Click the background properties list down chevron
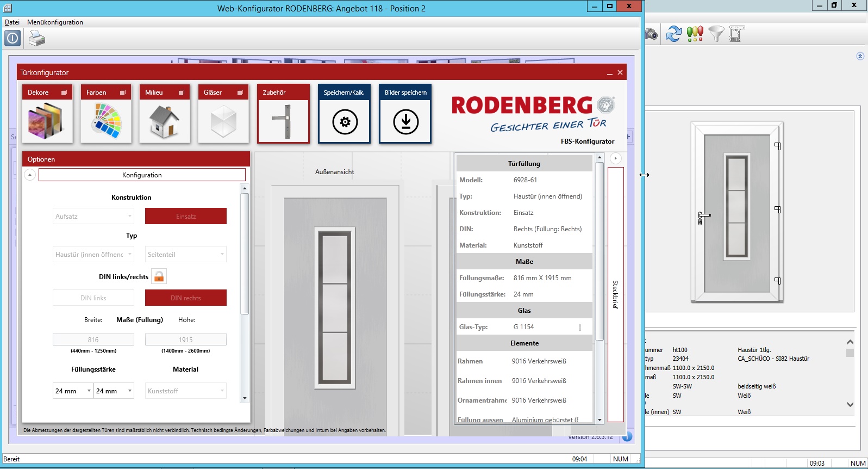This screenshot has height=469, width=868. click(x=850, y=404)
